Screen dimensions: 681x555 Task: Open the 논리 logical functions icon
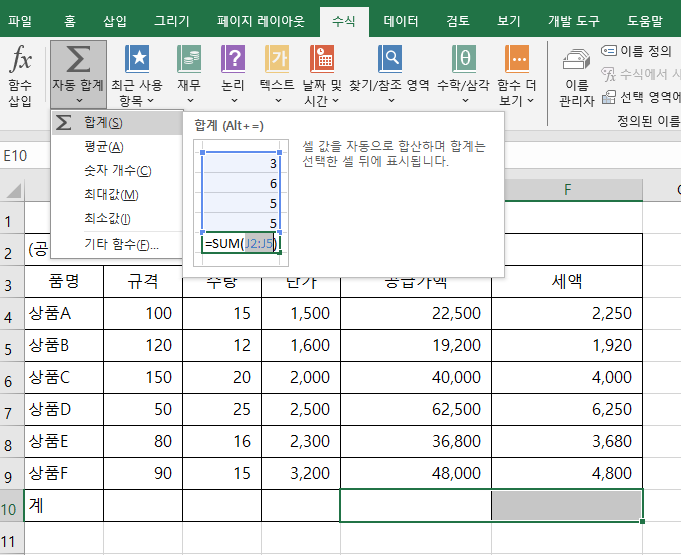point(233,59)
